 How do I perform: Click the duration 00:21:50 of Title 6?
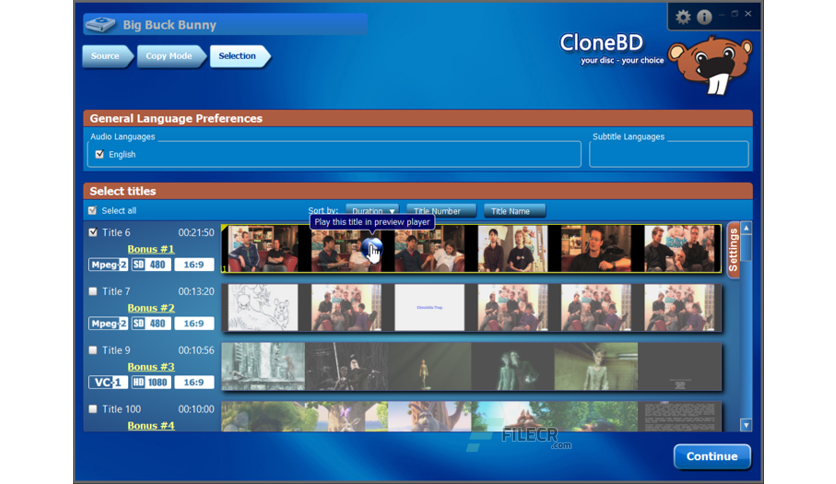(196, 232)
